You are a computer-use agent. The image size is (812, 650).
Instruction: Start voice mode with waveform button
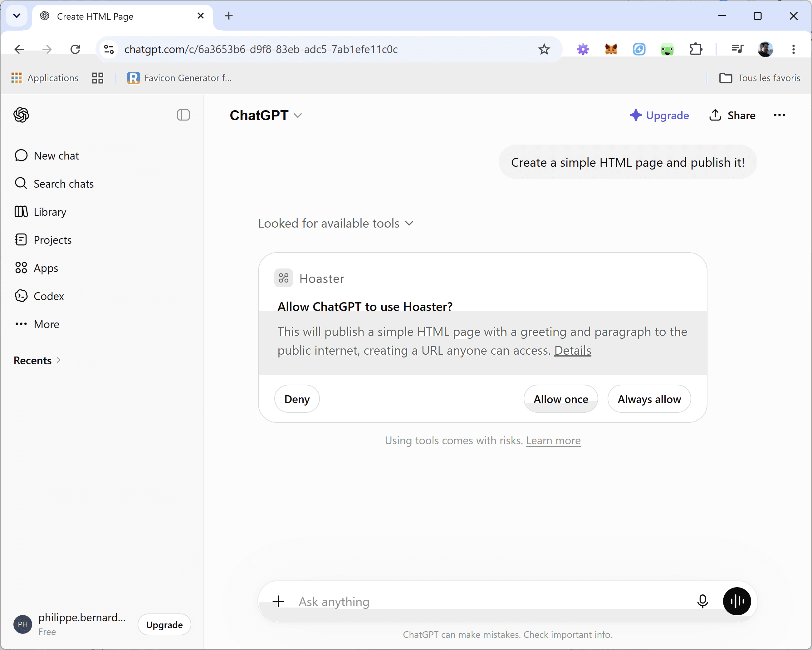(x=737, y=601)
